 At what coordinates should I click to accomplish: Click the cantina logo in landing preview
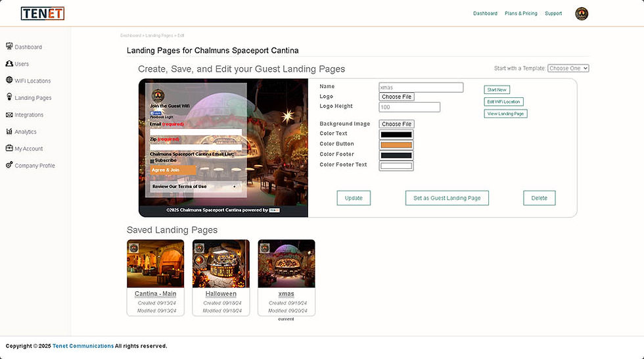[158, 96]
